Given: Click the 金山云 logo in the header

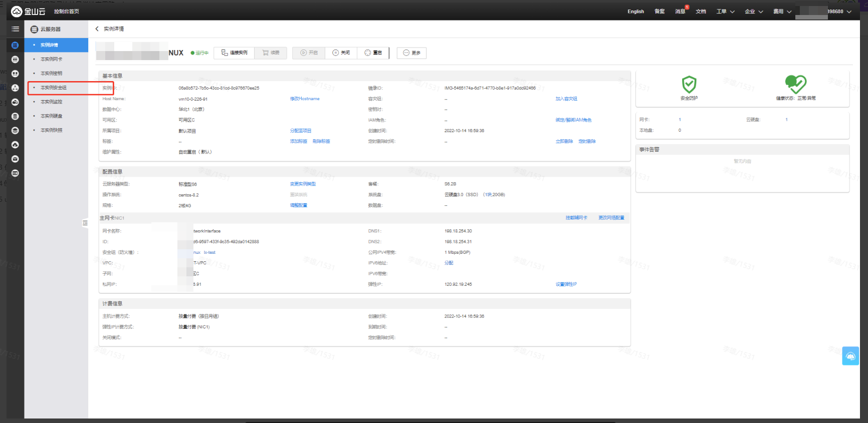Looking at the screenshot, I should [28, 11].
